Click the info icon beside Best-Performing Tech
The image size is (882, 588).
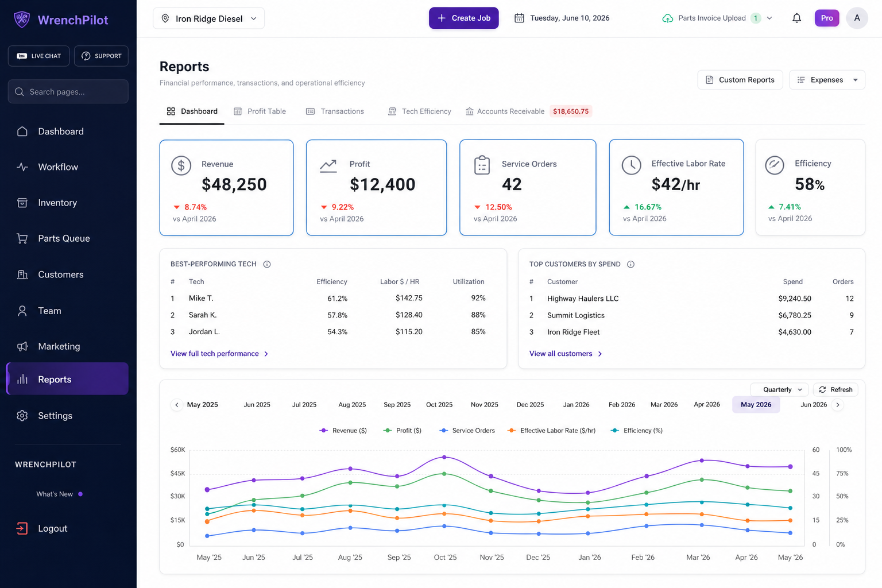(x=267, y=264)
